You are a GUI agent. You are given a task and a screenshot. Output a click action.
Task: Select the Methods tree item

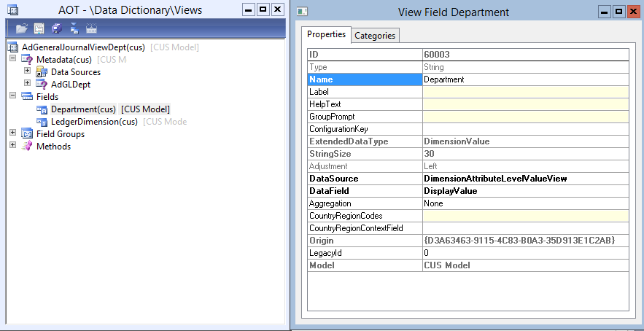(x=53, y=147)
